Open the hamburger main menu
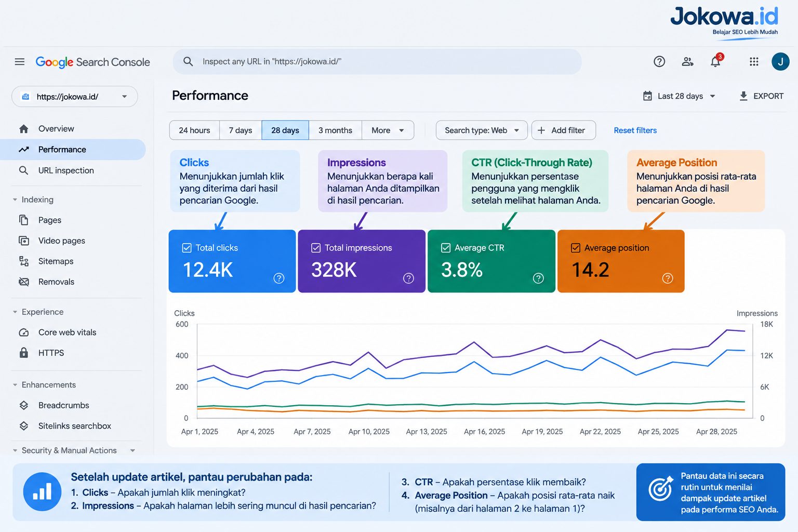Viewport: 798px width, 532px height. pos(20,62)
